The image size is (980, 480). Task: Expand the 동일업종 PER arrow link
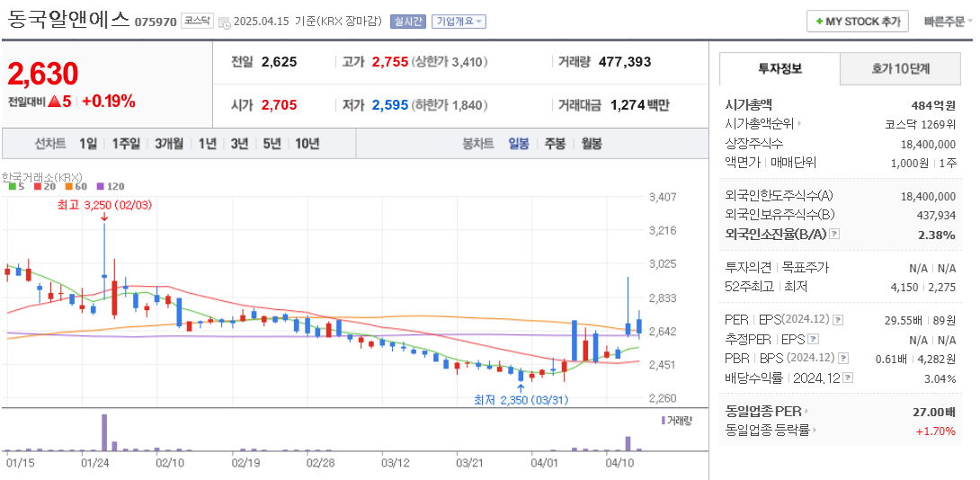pyautogui.click(x=806, y=412)
